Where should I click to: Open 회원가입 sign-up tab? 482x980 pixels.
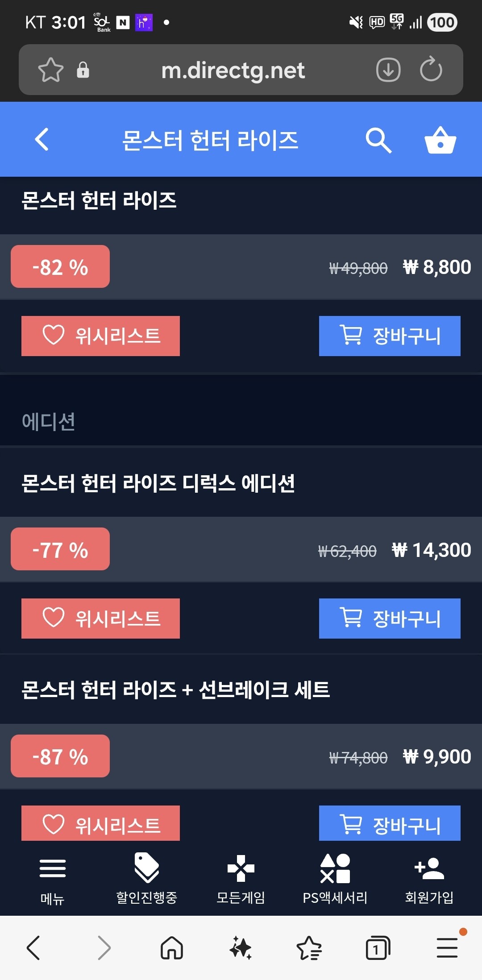click(x=429, y=877)
